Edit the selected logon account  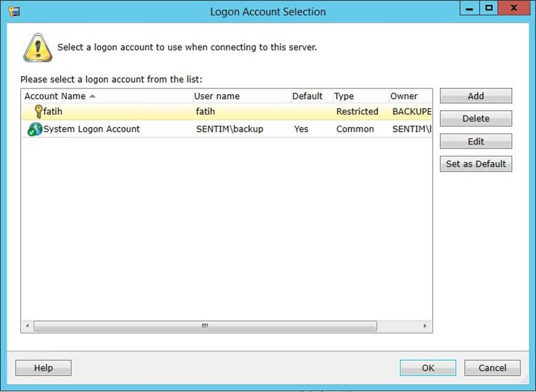476,141
